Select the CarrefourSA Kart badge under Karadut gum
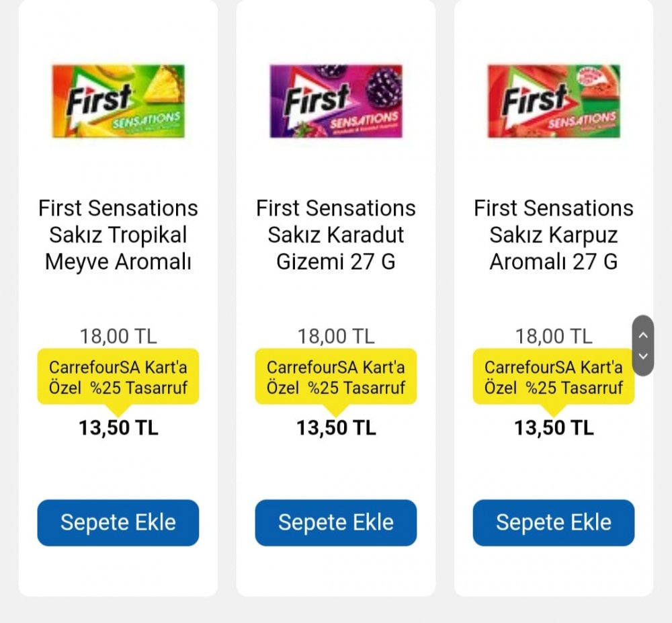The height and width of the screenshot is (623, 672). click(336, 377)
